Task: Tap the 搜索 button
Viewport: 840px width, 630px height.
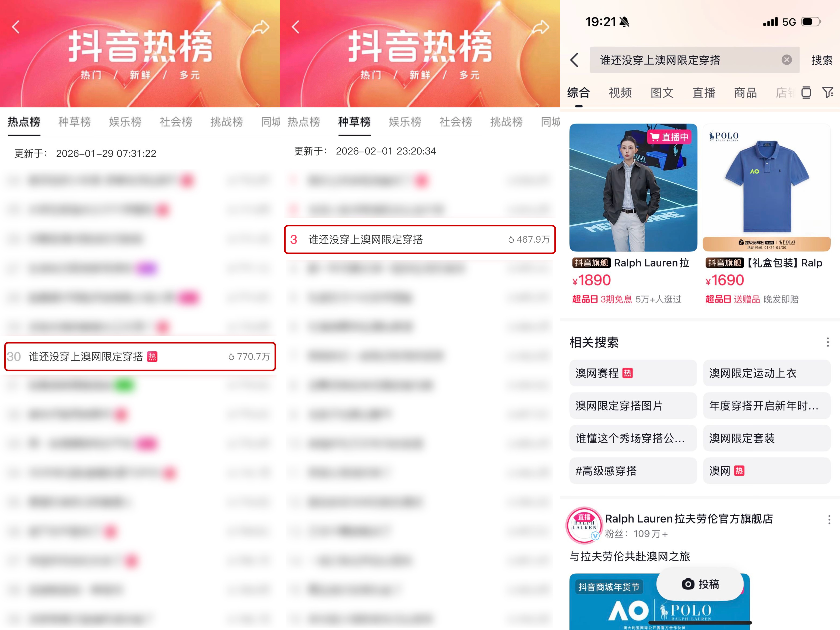Action: [x=822, y=60]
